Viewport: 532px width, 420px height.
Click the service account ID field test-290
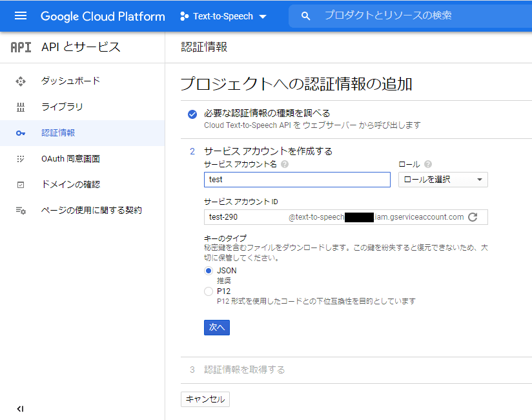pyautogui.click(x=345, y=217)
